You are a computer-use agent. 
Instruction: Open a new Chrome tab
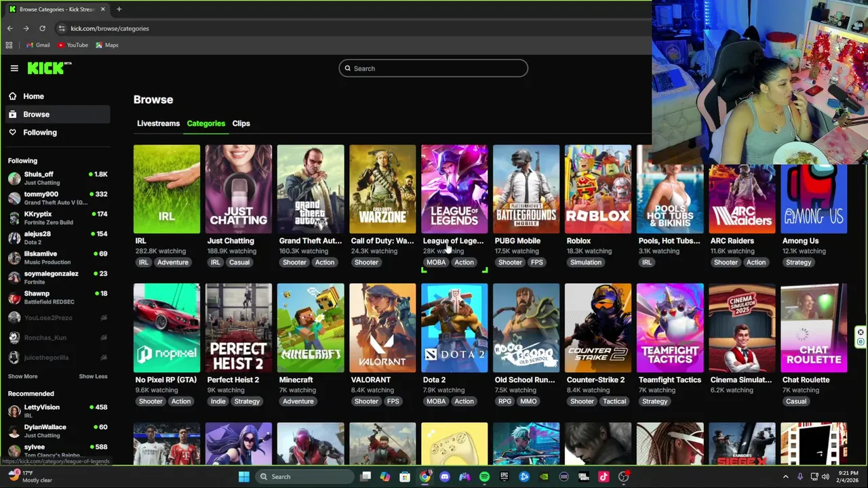[119, 9]
